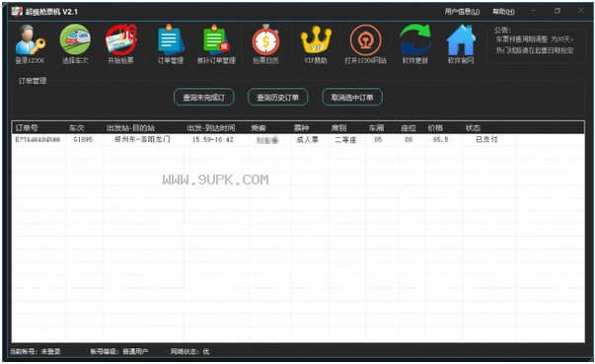Select the order number cell starting with E7
595x364 pixels.
(37, 139)
